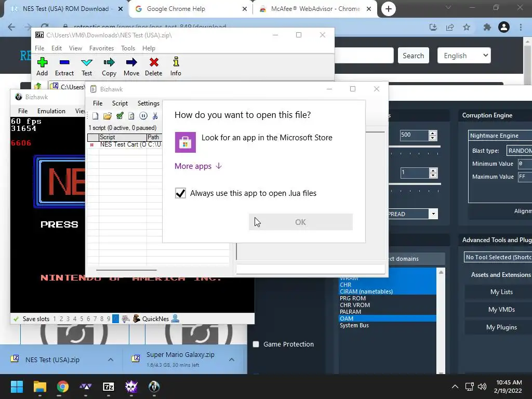Click the Chrome icon in the taskbar

63,387
